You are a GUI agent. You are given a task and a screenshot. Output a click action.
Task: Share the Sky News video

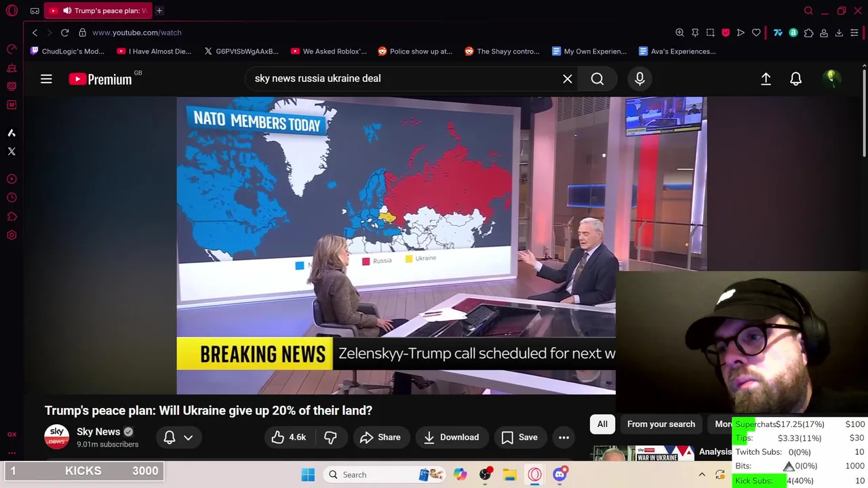click(380, 437)
